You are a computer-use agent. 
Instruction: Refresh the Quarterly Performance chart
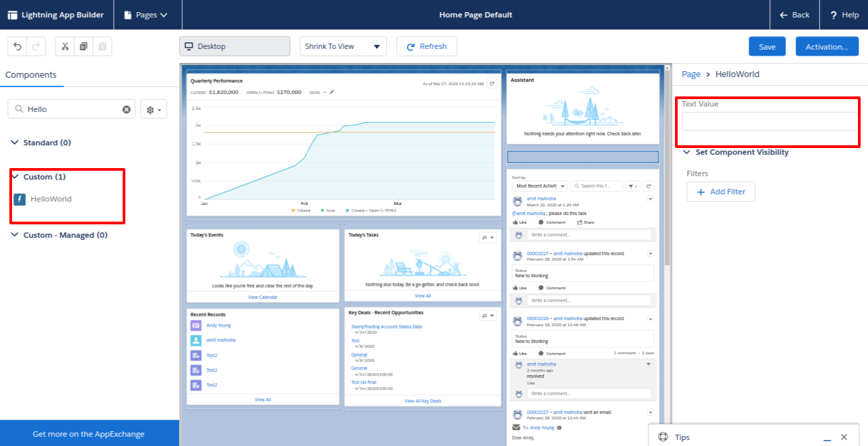click(x=491, y=84)
